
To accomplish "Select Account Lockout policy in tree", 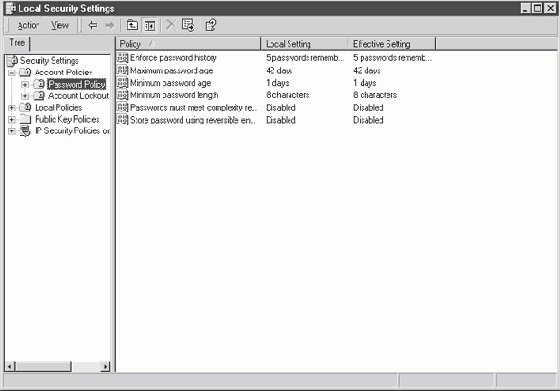I will point(78,96).
